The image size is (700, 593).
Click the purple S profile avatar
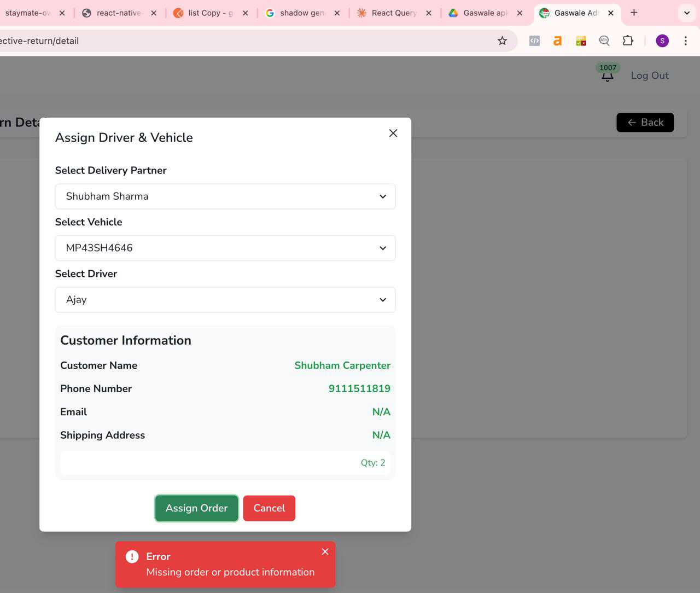(x=662, y=41)
